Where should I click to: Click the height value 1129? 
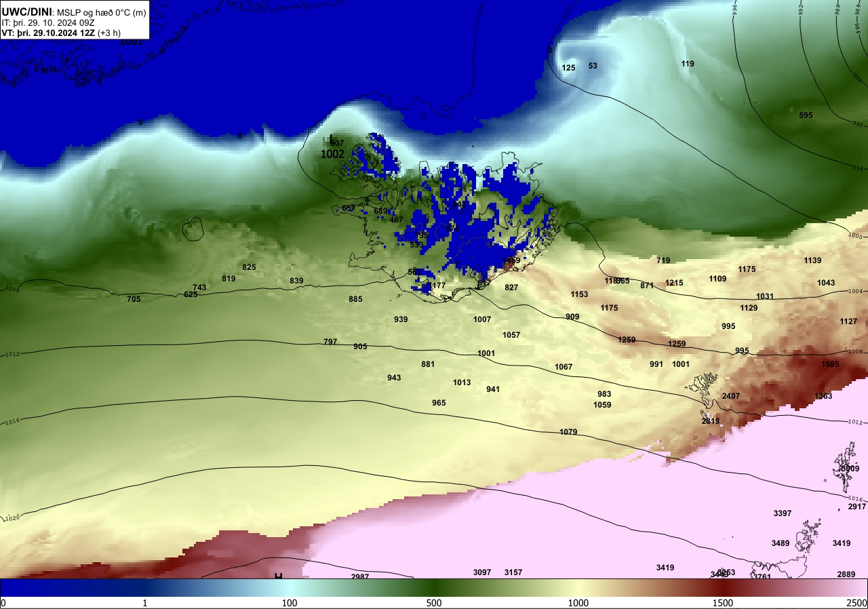click(749, 308)
